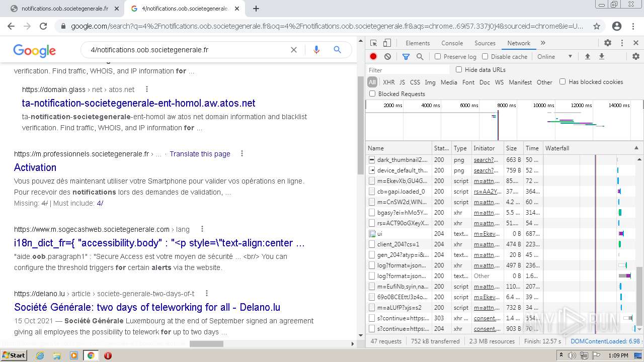Switch to the Console tab
Image resolution: width=644 pixels, height=362 pixels.
452,43
